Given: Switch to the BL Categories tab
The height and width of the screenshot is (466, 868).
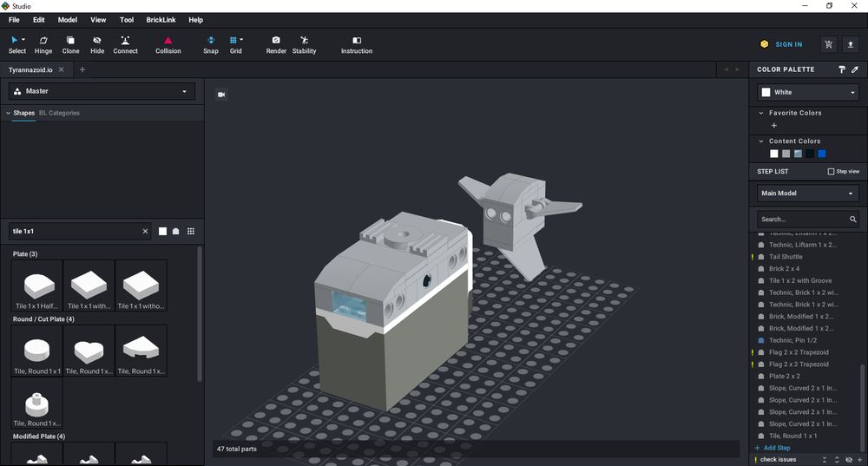Looking at the screenshot, I should (59, 113).
